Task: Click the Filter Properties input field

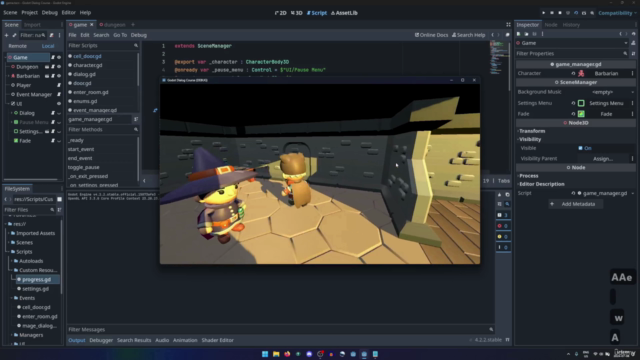Action: [571, 53]
